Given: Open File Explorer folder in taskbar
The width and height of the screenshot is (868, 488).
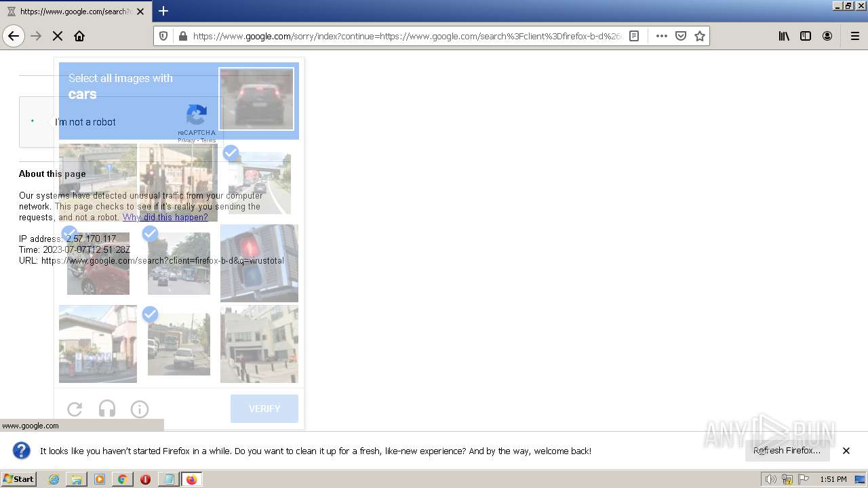Looking at the screenshot, I should [x=77, y=479].
